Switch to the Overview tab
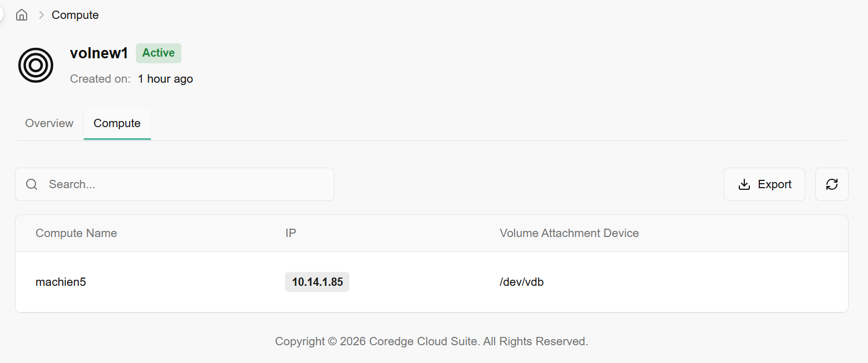This screenshot has height=363, width=868. [49, 123]
